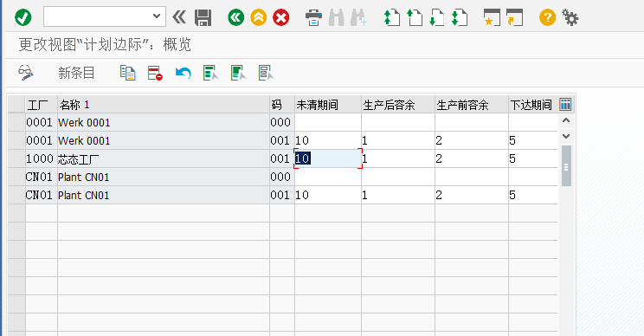
Task: Create new session window icon
Action: pos(492,17)
